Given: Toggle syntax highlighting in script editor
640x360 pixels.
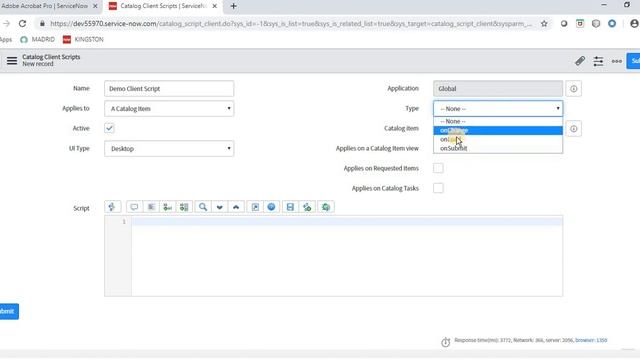Looking at the screenshot, I should (x=112, y=207).
